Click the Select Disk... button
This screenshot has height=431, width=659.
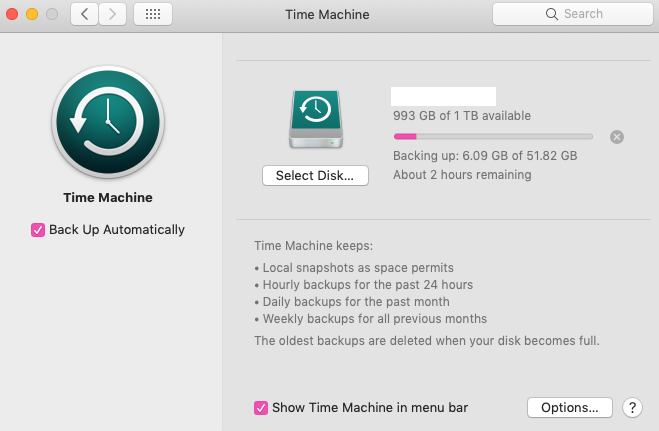coord(315,175)
